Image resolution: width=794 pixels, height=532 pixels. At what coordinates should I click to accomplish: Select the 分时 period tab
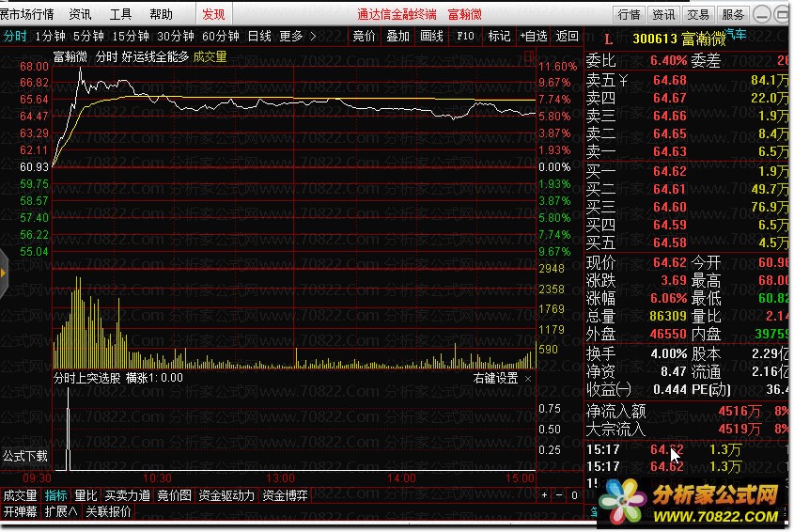click(15, 36)
